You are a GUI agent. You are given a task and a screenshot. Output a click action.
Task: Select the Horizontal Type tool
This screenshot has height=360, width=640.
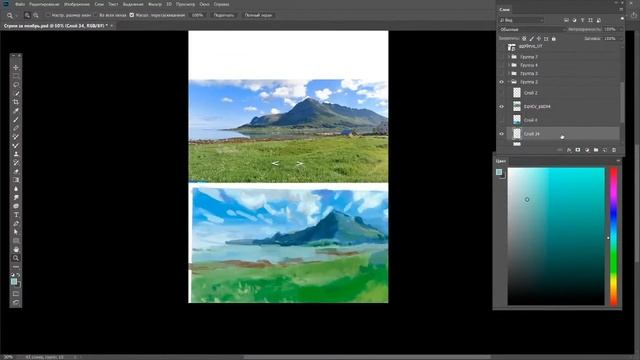pyautogui.click(x=16, y=215)
